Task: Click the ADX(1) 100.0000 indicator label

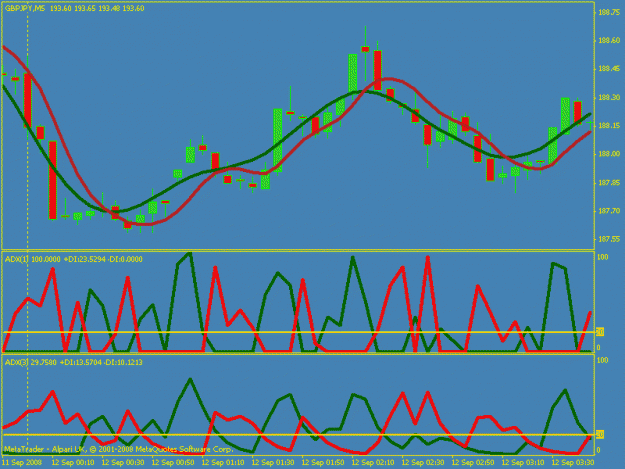Action: click(x=32, y=259)
